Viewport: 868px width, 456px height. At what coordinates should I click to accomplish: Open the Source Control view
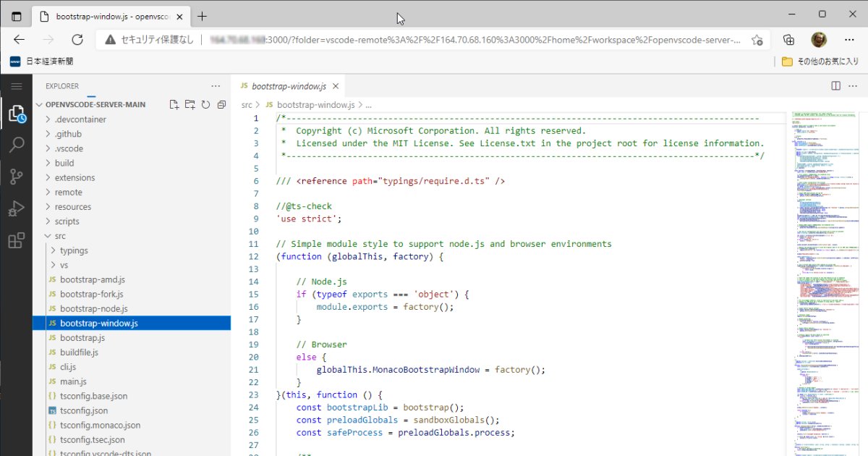click(x=17, y=176)
